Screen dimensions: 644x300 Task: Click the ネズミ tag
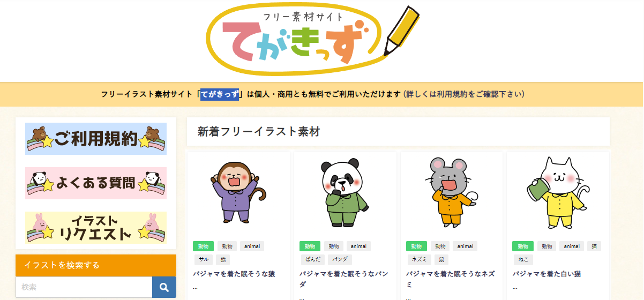click(x=418, y=260)
